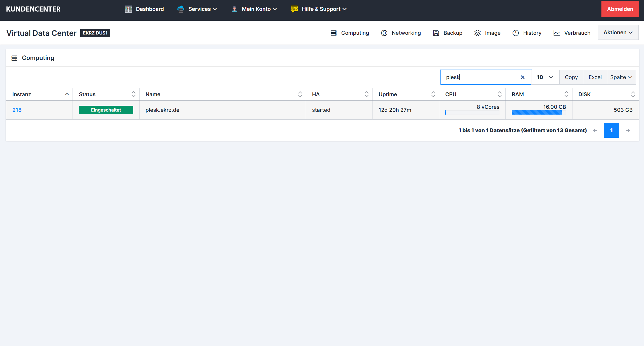Click the RAM usage progress bar
644x346 pixels.
[536, 113]
